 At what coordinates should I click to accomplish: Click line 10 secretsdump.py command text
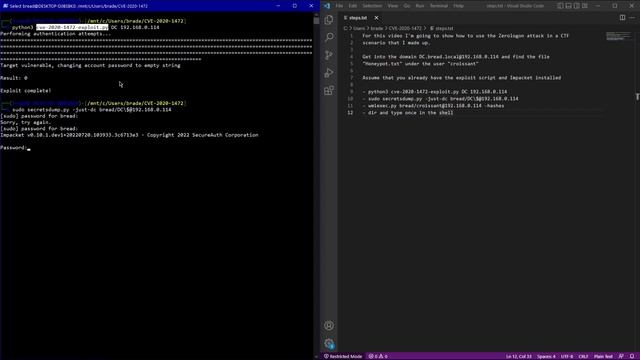tap(443, 98)
